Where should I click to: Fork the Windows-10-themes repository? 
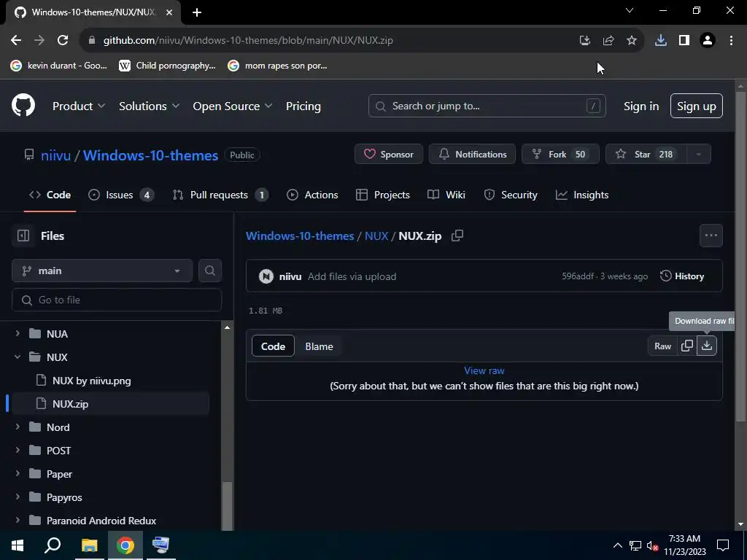[x=560, y=155]
